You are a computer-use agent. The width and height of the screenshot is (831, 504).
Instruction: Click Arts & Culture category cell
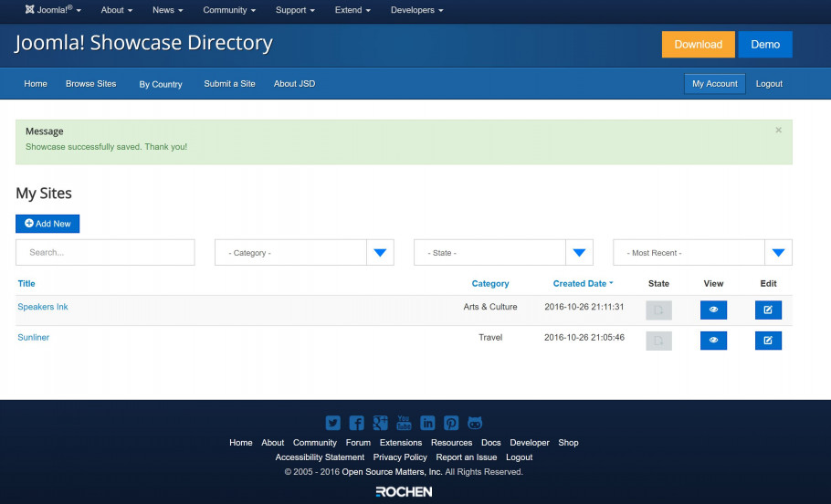(490, 307)
